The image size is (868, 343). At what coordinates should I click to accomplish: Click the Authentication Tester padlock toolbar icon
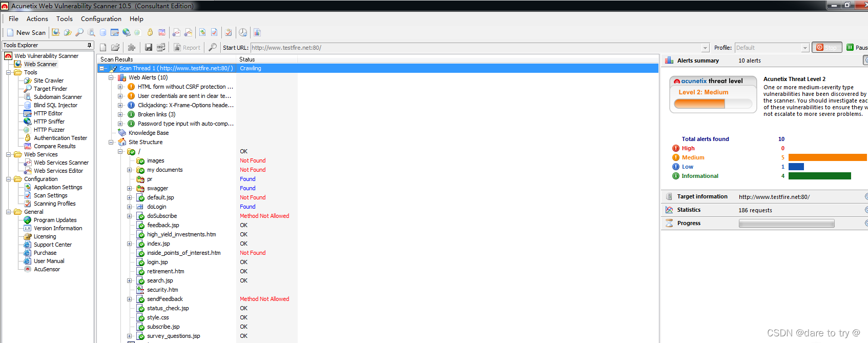click(150, 32)
